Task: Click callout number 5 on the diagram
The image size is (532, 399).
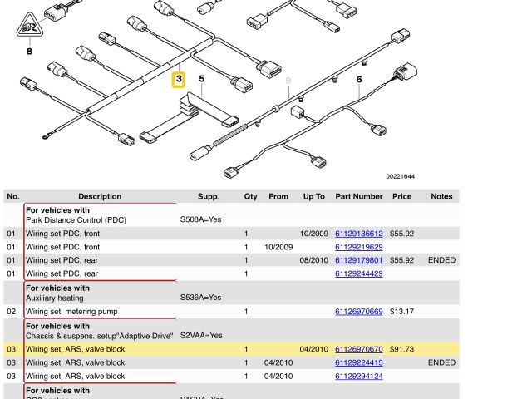Action: click(201, 79)
